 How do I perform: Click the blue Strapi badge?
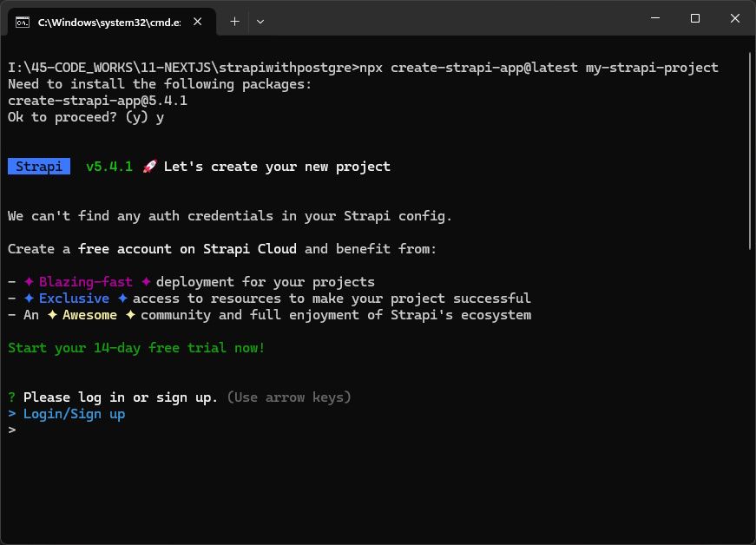[x=39, y=167]
